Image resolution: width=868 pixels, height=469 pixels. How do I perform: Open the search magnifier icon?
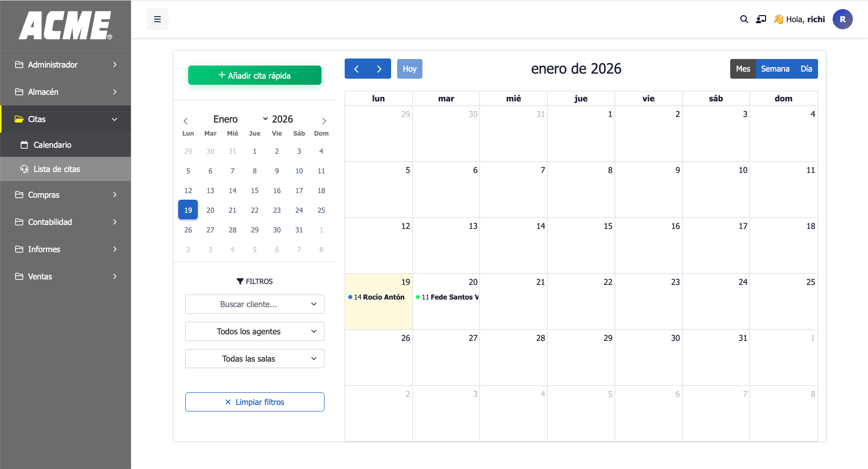[x=744, y=19]
